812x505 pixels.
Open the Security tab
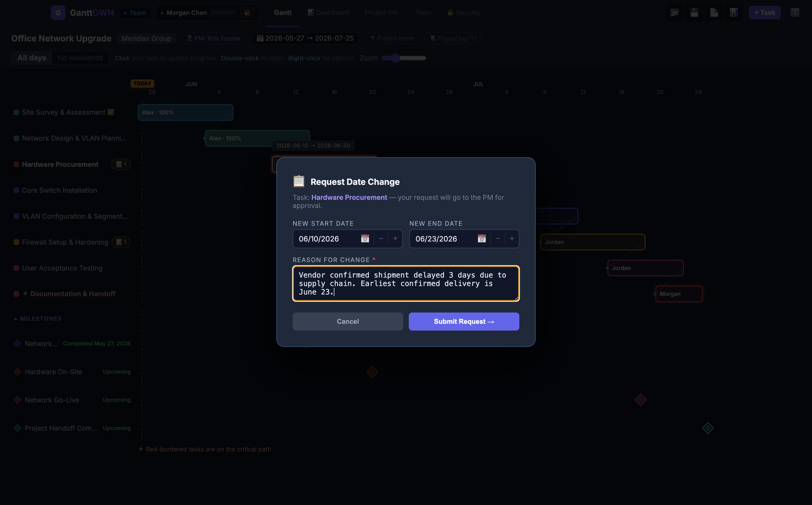464,13
